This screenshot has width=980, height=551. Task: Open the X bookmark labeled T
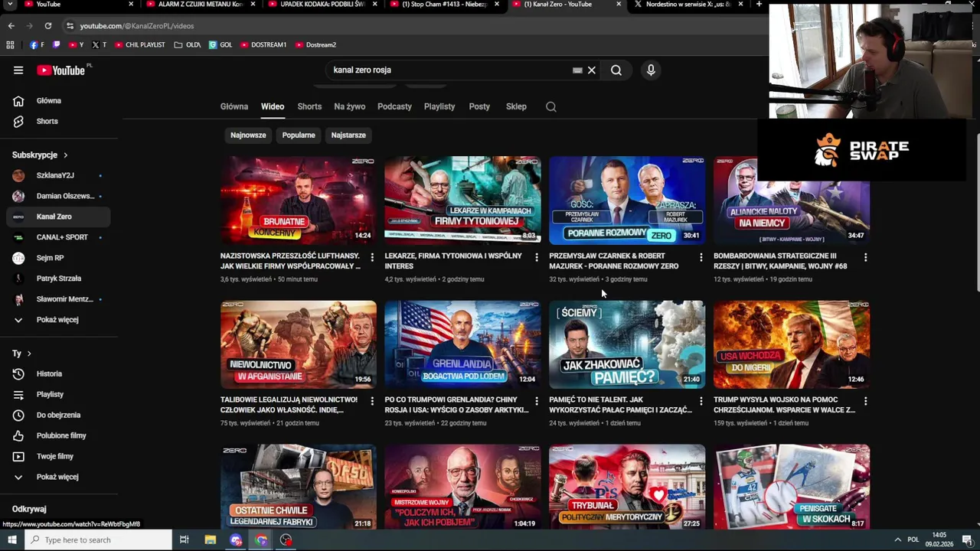[99, 44]
